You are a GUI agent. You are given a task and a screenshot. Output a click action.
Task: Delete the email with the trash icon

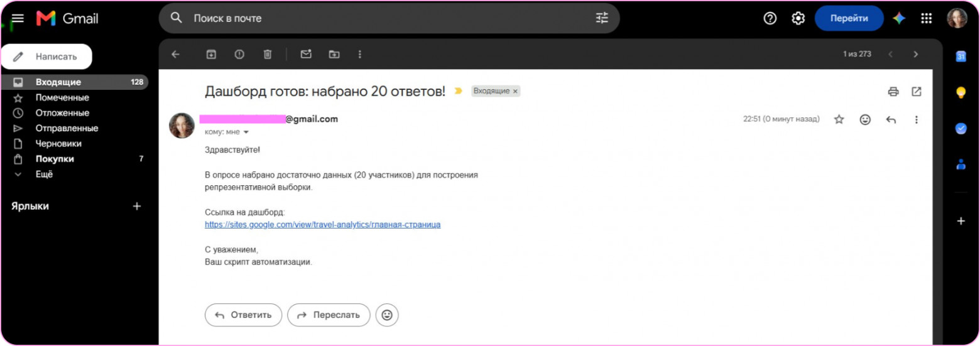click(268, 55)
